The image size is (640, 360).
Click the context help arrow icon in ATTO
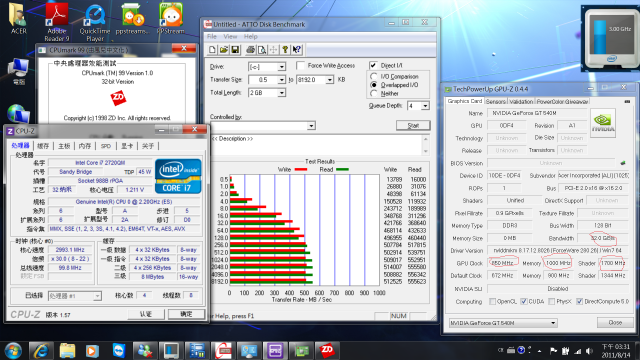coord(297,50)
